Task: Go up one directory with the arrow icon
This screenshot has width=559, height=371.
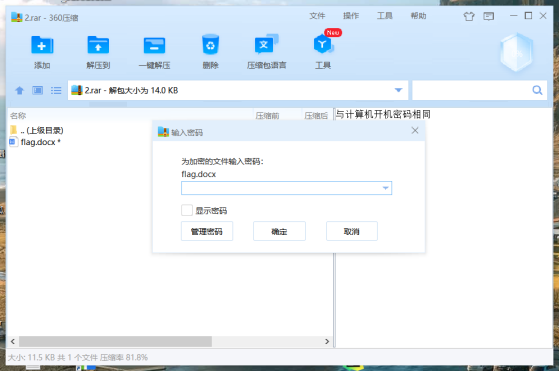Action: coord(20,91)
